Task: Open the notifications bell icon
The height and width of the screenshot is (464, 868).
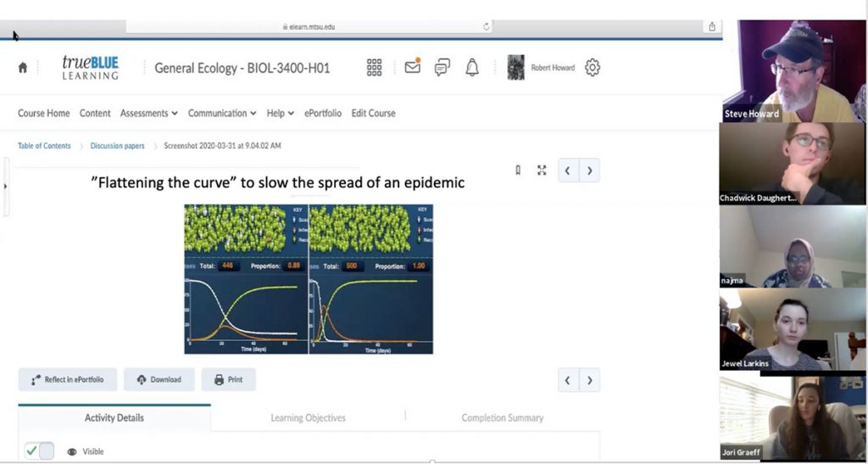Action: [x=472, y=68]
